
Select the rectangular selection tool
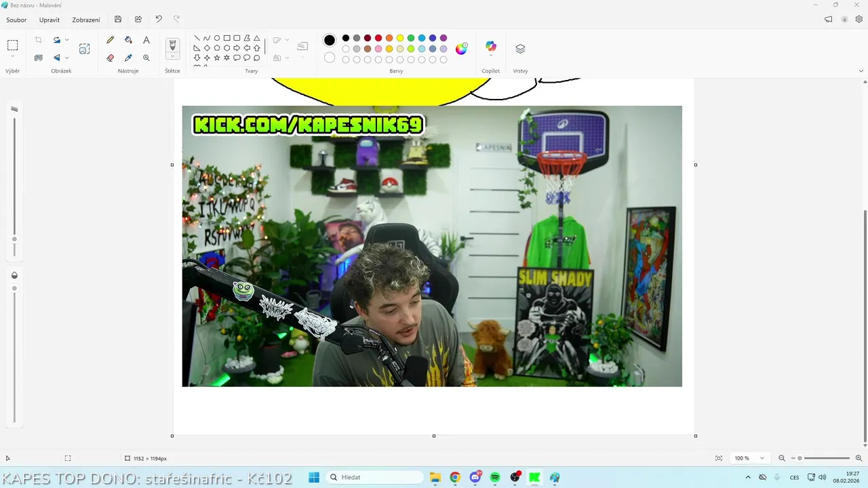[12, 45]
